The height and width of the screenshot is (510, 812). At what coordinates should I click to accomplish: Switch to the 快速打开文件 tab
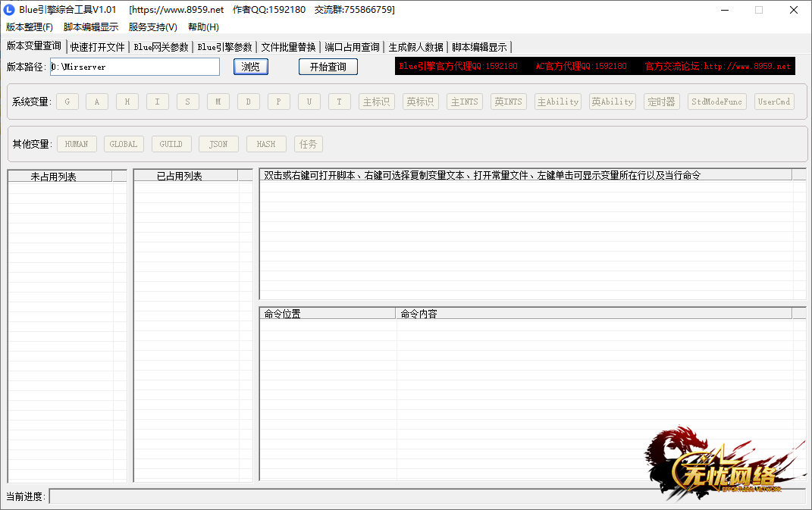click(x=98, y=47)
